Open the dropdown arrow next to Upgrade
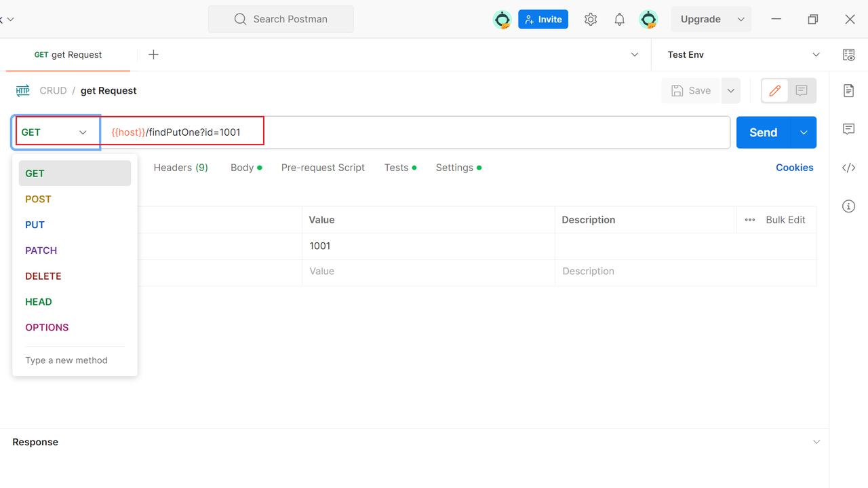The height and width of the screenshot is (488, 868). tap(741, 19)
